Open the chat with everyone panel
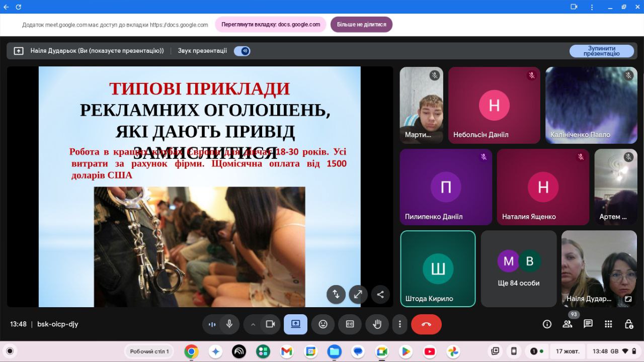 (588, 324)
